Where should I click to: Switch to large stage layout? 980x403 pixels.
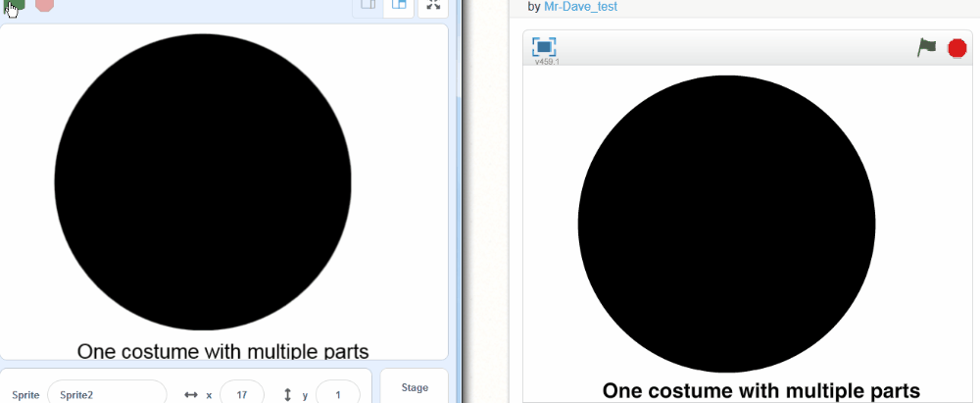point(399,5)
